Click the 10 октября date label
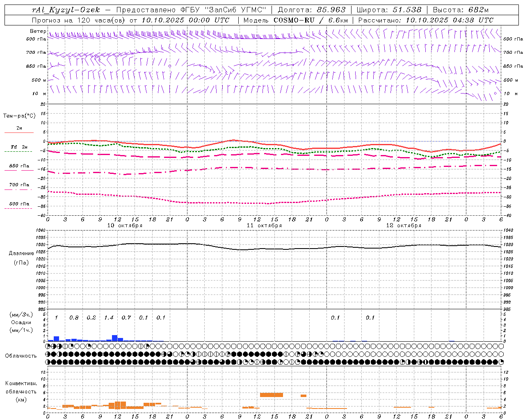The width and height of the screenshot is (525, 420). pyautogui.click(x=125, y=226)
